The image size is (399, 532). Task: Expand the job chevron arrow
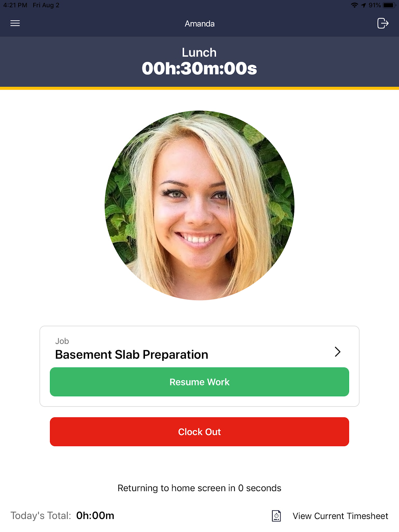[337, 351]
